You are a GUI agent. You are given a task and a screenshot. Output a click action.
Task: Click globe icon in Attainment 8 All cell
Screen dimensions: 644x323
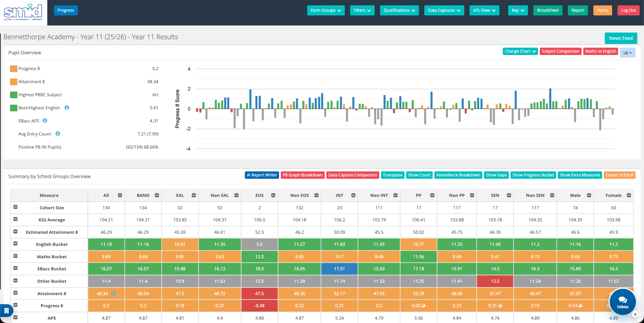114,293
